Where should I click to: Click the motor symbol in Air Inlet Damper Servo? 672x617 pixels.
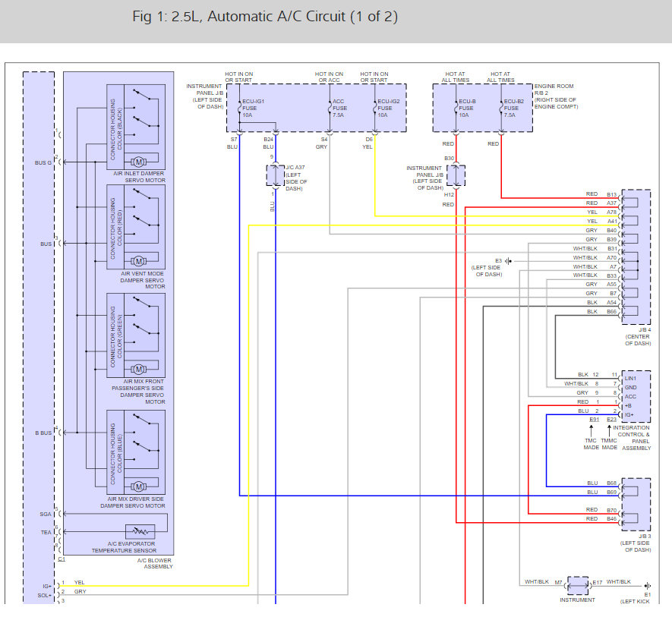pyautogui.click(x=138, y=162)
